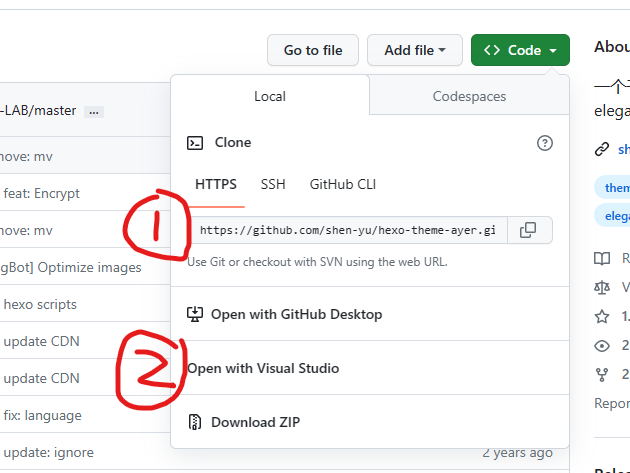Screen dimensions: 630x473
Task: Choose Download ZIP
Action: [370, 422]
